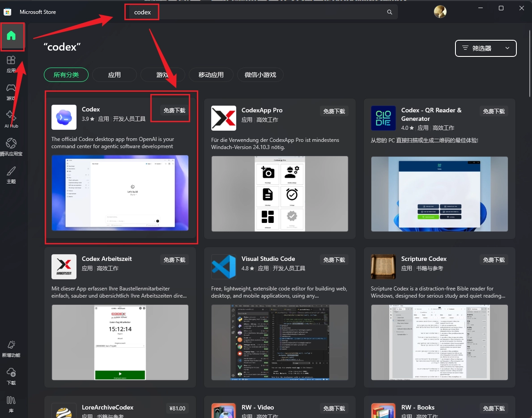Open the user profile avatar

click(440, 12)
